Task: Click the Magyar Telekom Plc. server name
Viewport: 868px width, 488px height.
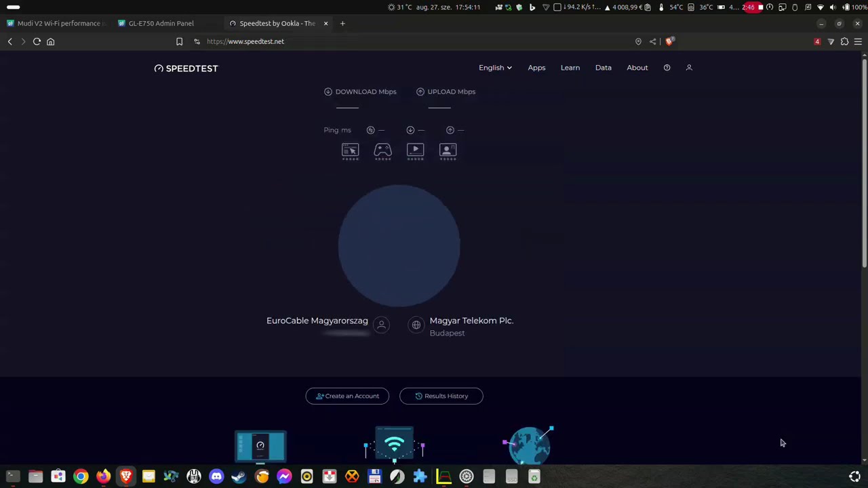Action: (x=471, y=321)
